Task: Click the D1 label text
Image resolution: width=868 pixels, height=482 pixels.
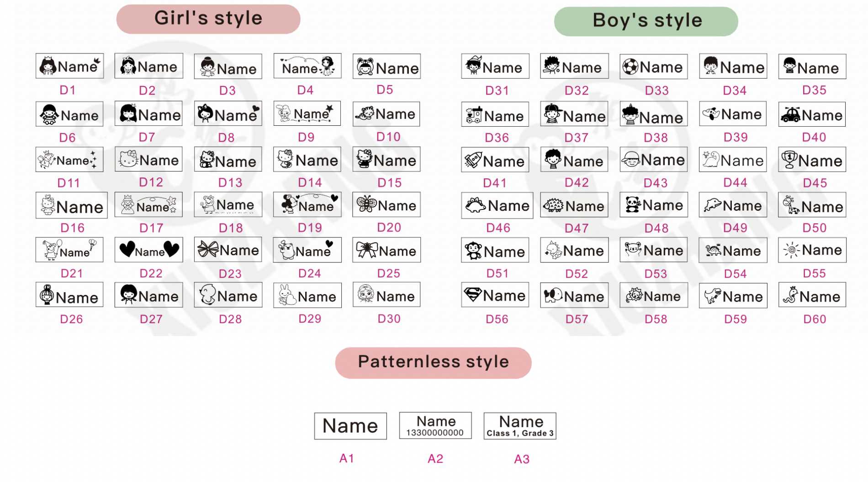Action: click(68, 90)
